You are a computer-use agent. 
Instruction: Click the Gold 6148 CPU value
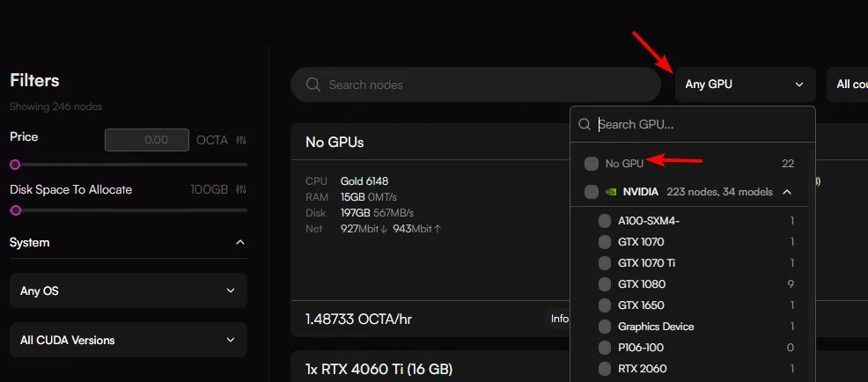(x=364, y=181)
